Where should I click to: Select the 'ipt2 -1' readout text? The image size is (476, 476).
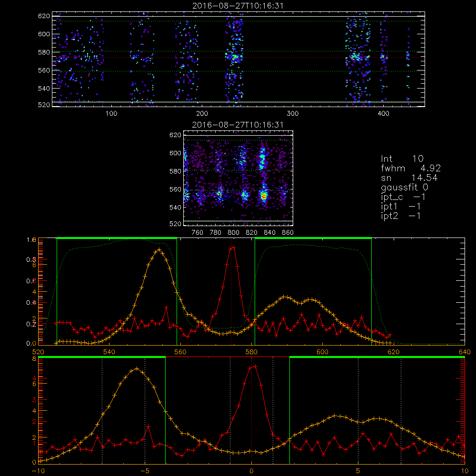pos(401,216)
